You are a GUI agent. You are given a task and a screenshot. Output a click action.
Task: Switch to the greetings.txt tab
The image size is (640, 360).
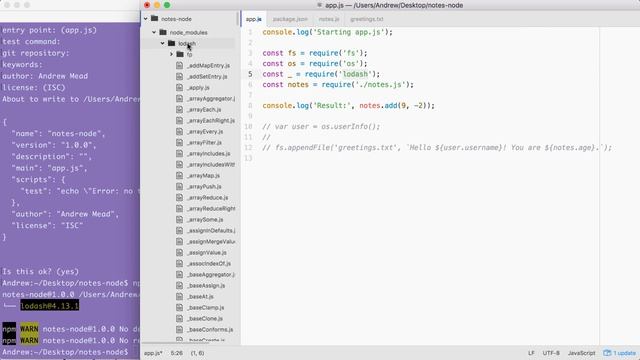coord(367,19)
